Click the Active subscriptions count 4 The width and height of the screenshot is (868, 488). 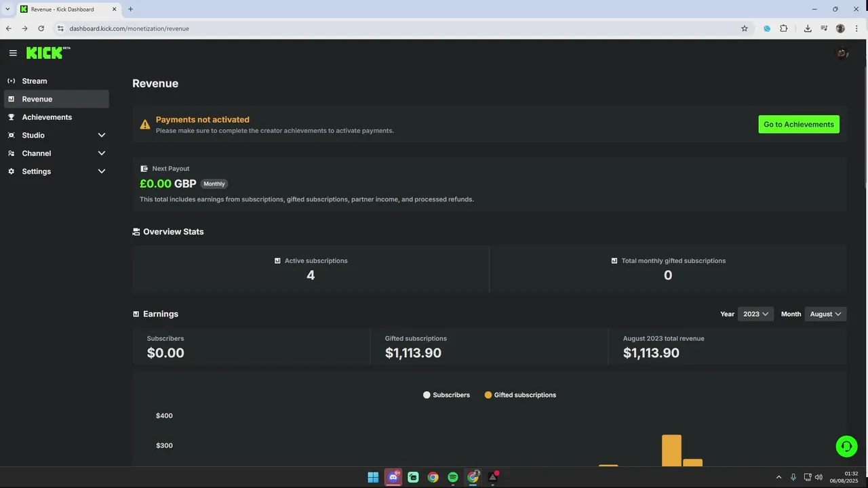(311, 275)
